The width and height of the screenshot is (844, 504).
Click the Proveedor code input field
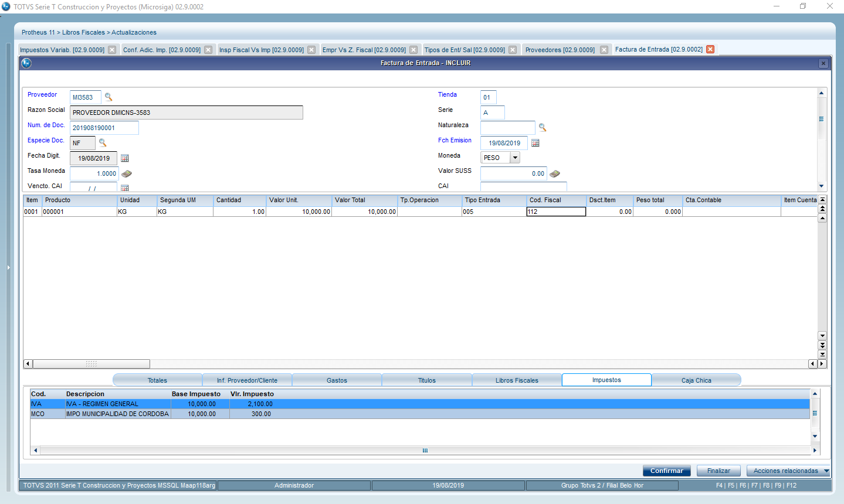click(86, 97)
